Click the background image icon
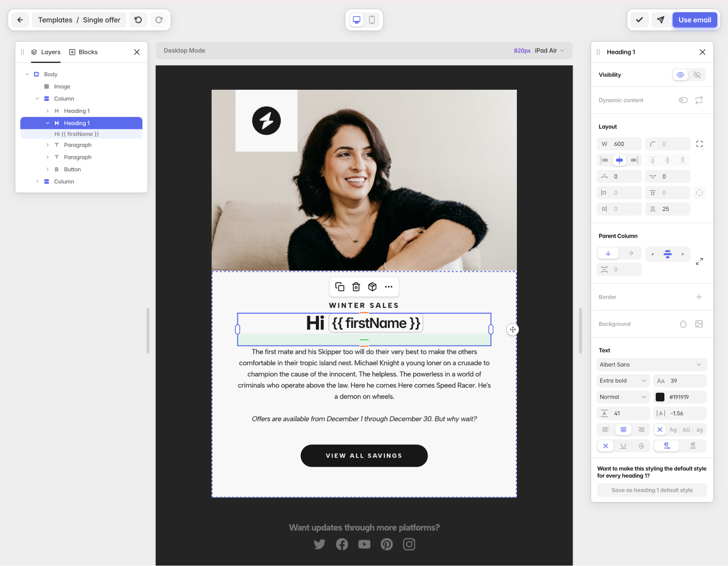728x566 pixels. [x=699, y=324]
